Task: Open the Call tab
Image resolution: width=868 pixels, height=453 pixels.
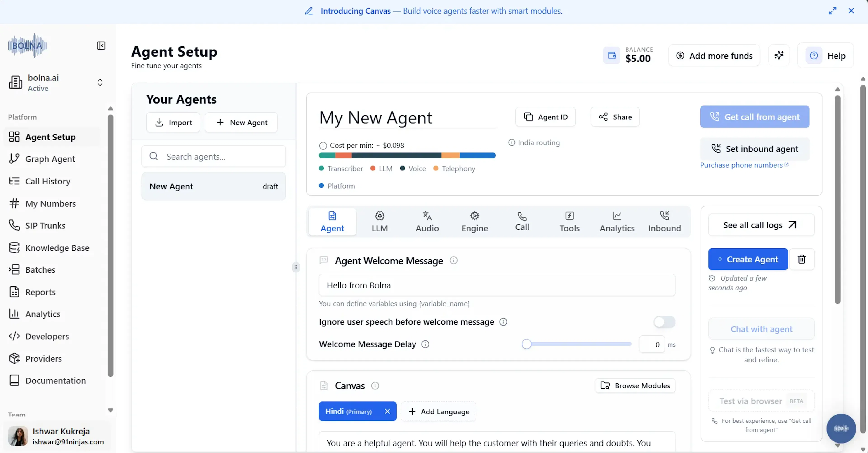Action: (522, 222)
